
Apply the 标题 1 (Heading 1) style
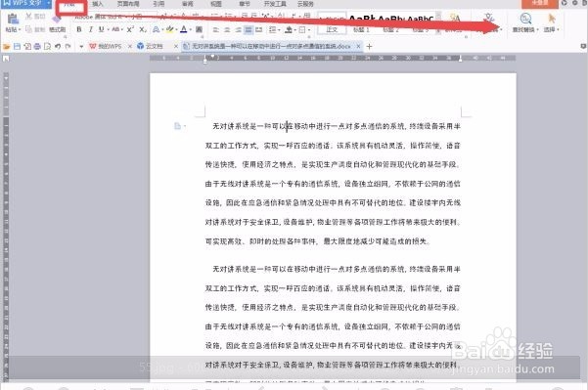[361, 24]
